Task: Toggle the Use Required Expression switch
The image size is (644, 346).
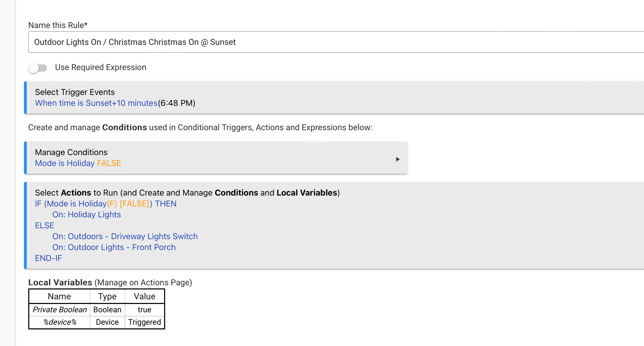Action: (38, 68)
